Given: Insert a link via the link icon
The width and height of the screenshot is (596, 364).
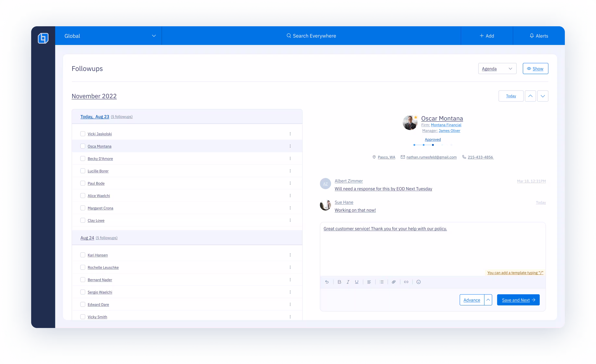Looking at the screenshot, I should click(x=406, y=282).
